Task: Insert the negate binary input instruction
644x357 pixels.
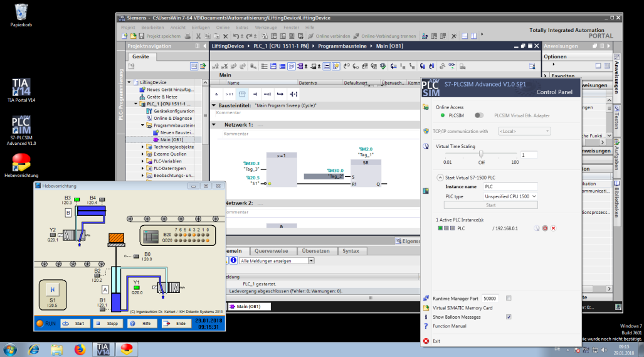Action: 267,94
